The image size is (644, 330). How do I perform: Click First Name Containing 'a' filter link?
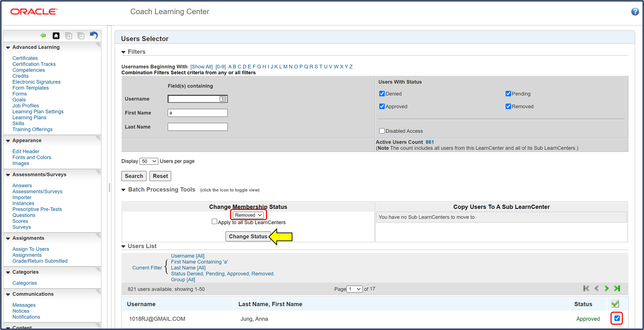[199, 262]
